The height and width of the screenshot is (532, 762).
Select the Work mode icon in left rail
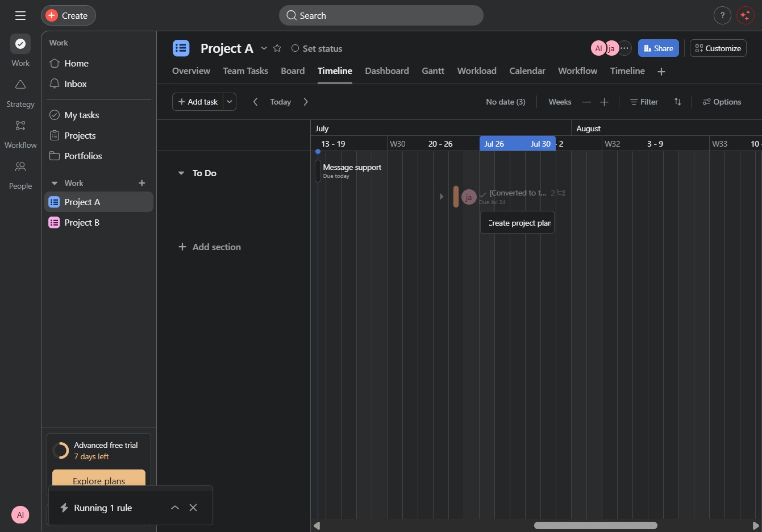tap(20, 44)
